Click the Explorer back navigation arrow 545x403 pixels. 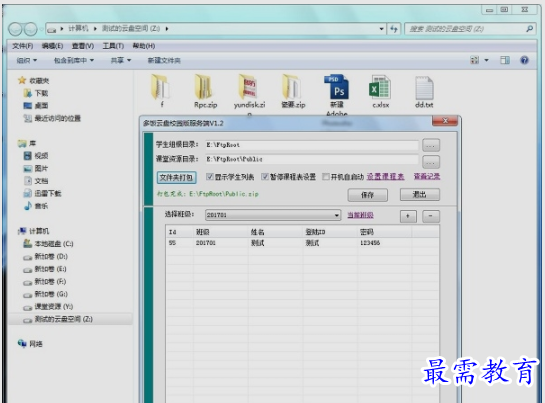[x=16, y=29]
